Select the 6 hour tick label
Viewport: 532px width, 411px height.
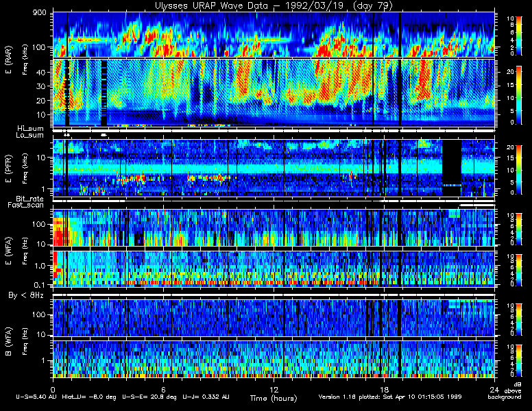(163, 389)
